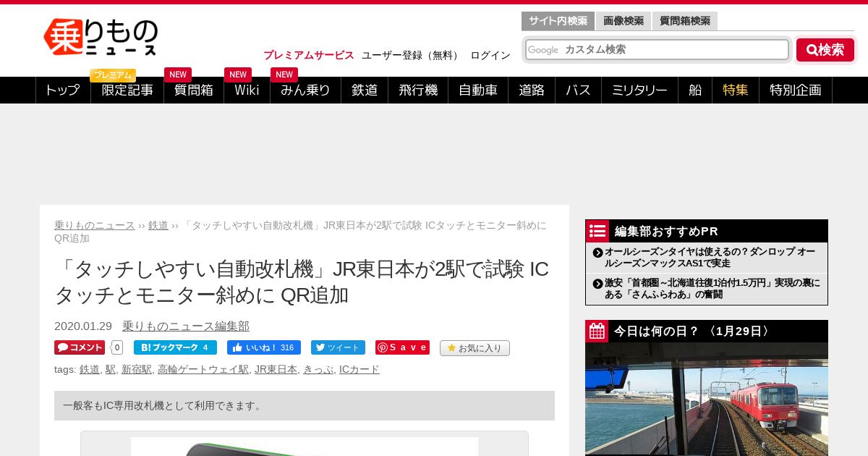Open the 飛行機 menu item
Image resolution: width=868 pixels, height=456 pixels.
click(x=418, y=90)
